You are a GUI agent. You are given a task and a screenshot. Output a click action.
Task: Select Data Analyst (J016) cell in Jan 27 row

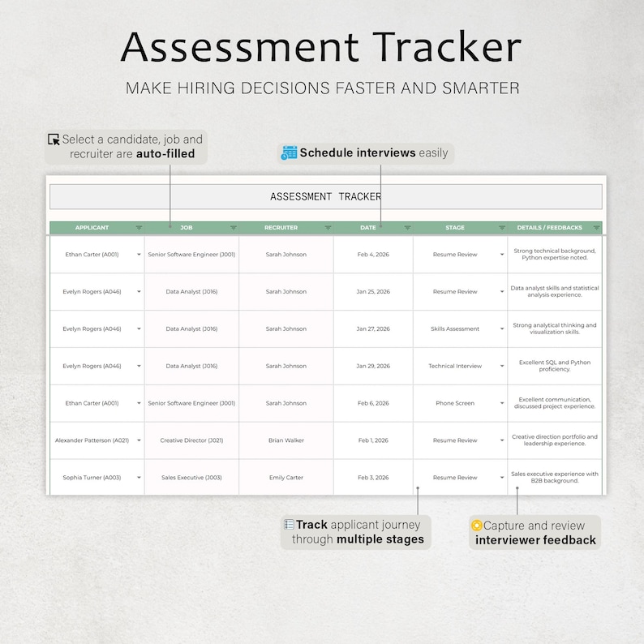[x=191, y=329]
